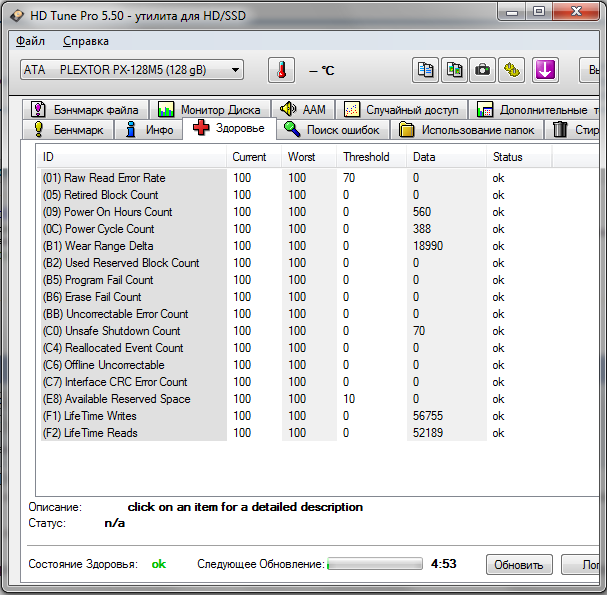Click the Threshold column header
This screenshot has width=607, height=595.
point(372,157)
